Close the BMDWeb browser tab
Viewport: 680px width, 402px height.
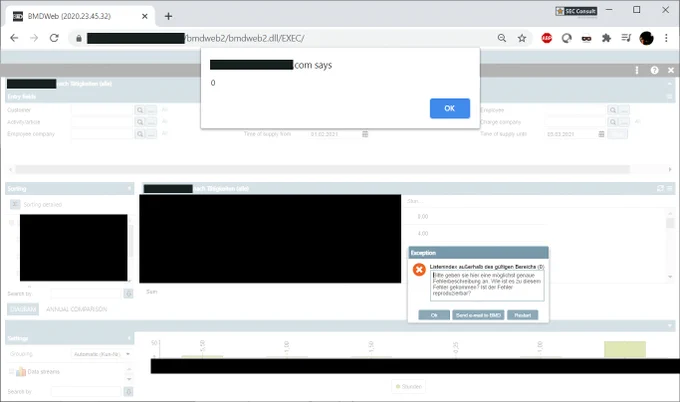pos(145,16)
